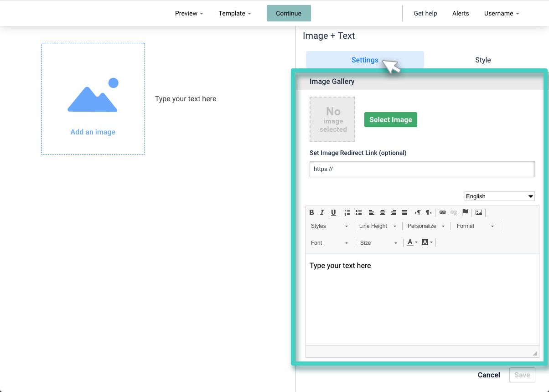Image resolution: width=549 pixels, height=392 pixels.
Task: Click into the rich text editing area
Action: pyautogui.click(x=422, y=299)
